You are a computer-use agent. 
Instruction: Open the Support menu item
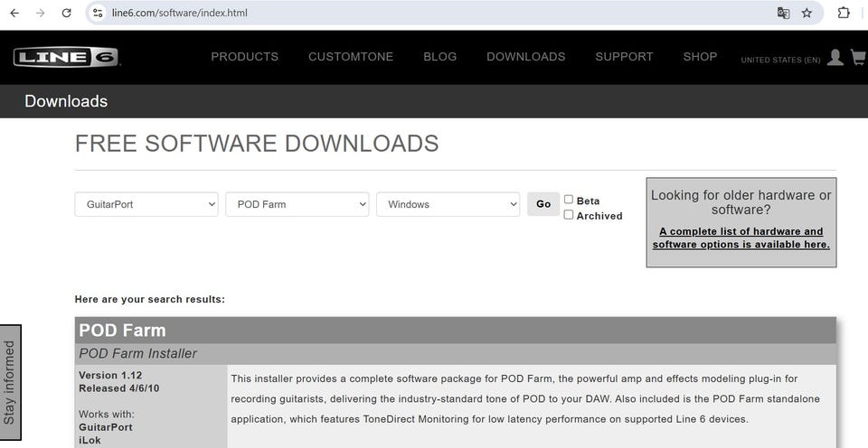(624, 56)
